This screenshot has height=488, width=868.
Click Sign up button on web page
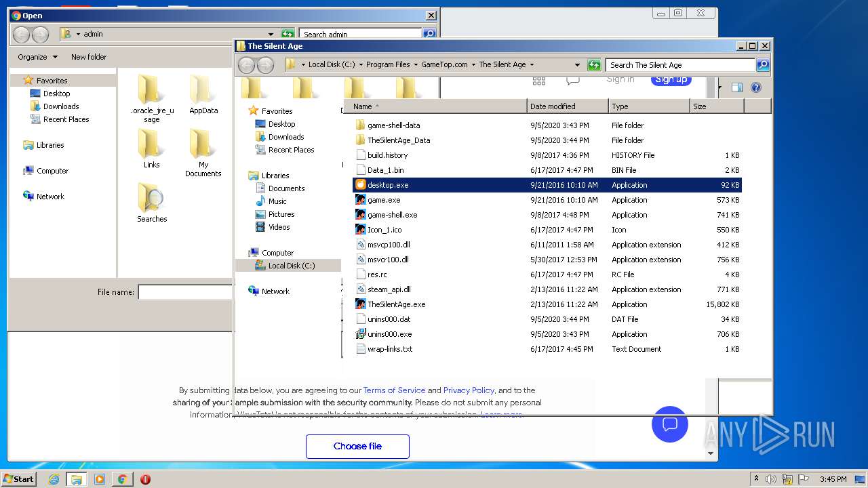tap(671, 79)
